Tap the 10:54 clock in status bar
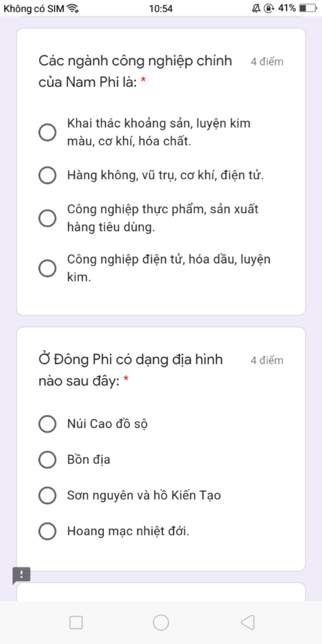This screenshot has width=322, height=644. [161, 8]
